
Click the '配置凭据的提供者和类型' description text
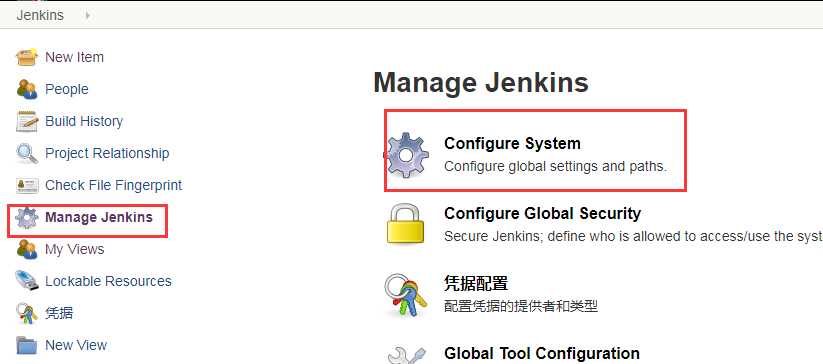pyautogui.click(x=521, y=306)
